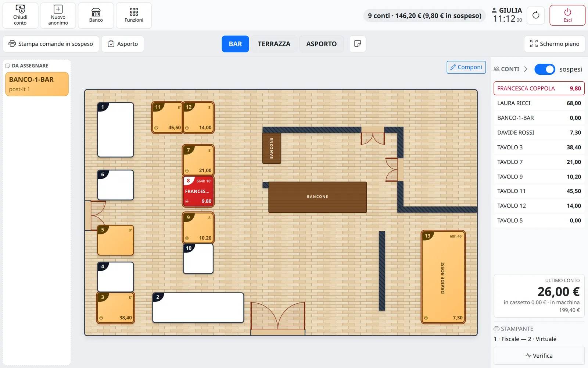
Task: Open table 11 showing 45,50
Action: point(167,117)
